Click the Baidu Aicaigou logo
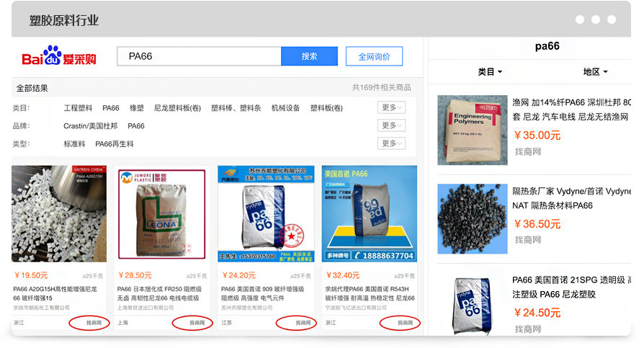Viewport: 644px width, 348px height. tap(59, 56)
